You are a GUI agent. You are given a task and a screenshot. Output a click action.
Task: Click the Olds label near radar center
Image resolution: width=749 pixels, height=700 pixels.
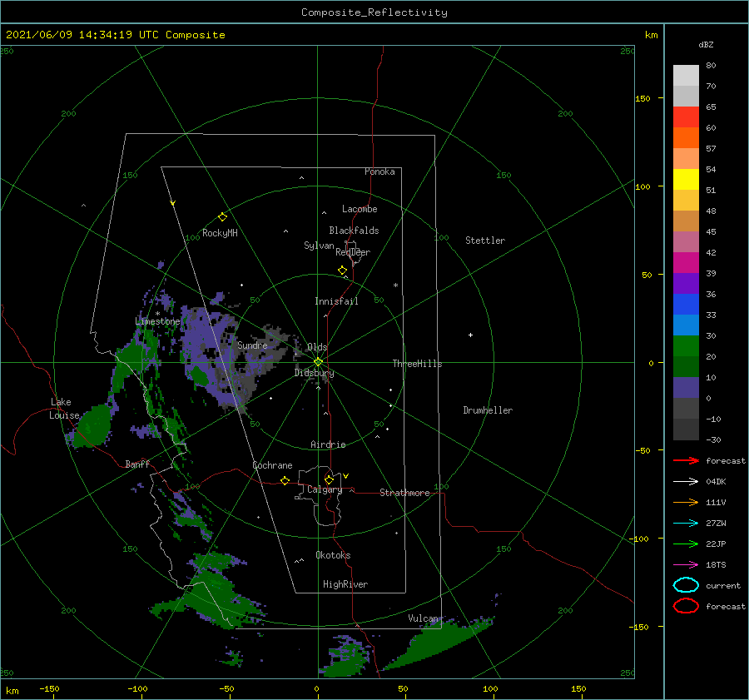tap(317, 347)
